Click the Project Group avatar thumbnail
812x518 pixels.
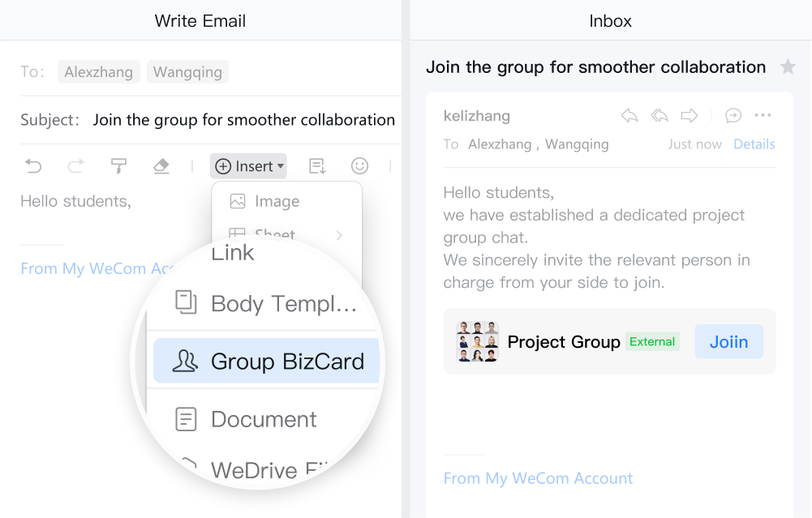click(x=477, y=341)
